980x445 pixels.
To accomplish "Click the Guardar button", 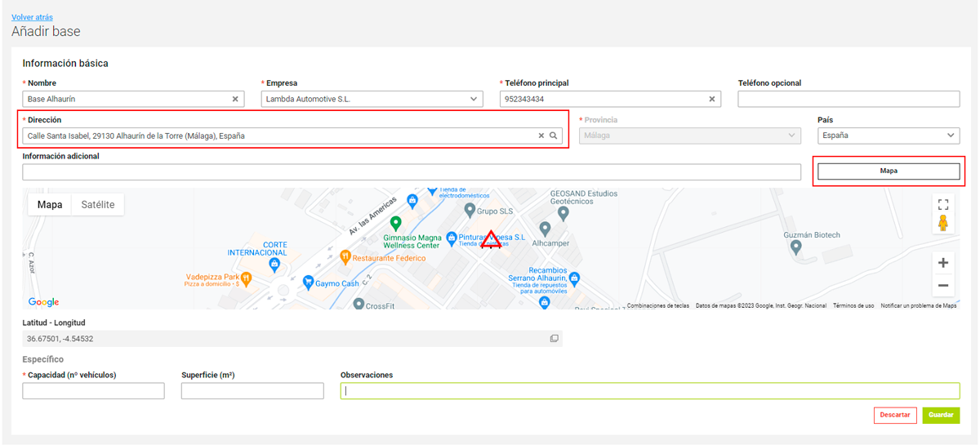I will coord(941,415).
